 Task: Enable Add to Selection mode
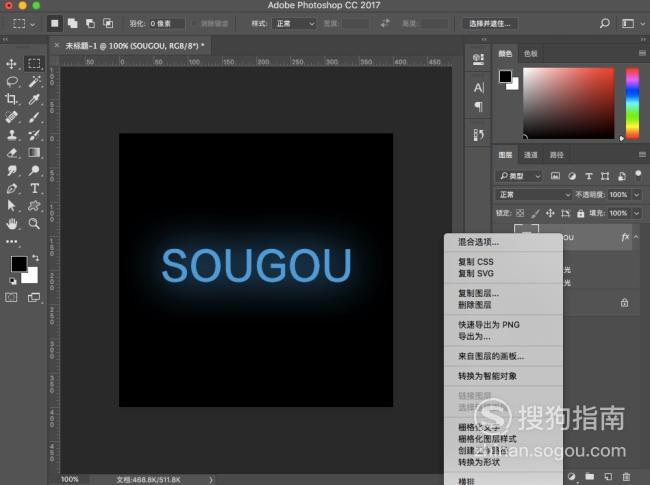(x=73, y=24)
